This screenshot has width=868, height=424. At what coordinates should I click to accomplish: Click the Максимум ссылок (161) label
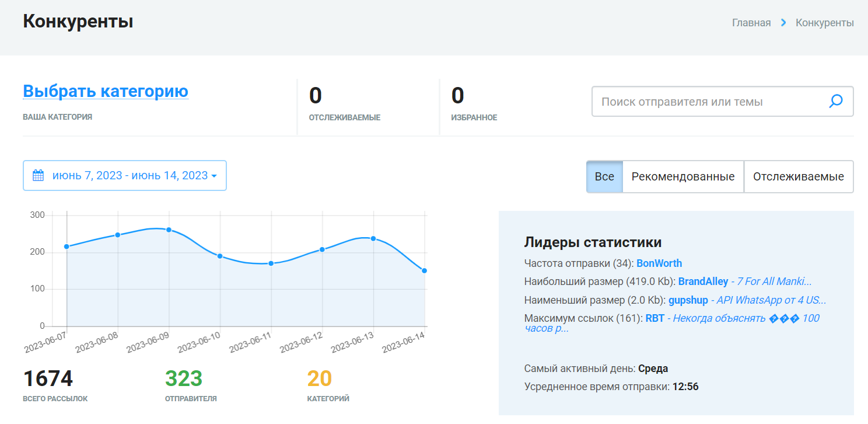click(584, 318)
